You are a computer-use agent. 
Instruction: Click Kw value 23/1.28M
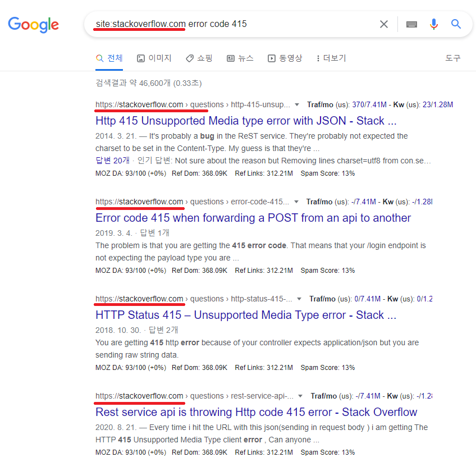[x=438, y=105]
